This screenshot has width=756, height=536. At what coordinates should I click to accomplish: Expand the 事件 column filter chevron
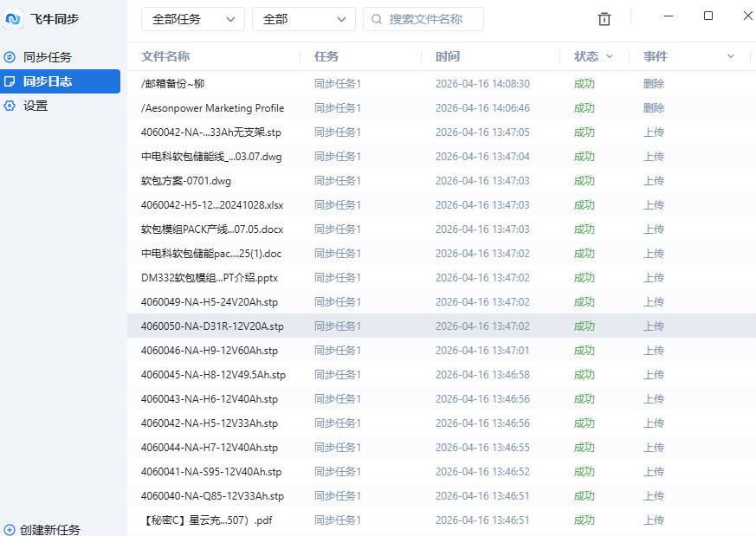click(x=730, y=56)
